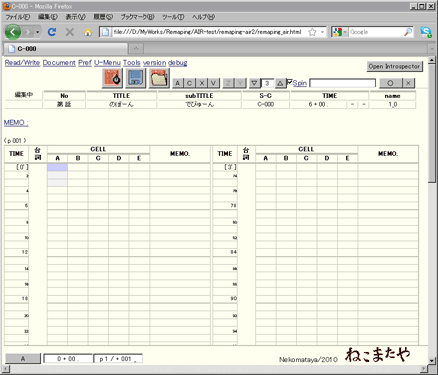438x375 pixels.
Task: Click the greyed Z toolbar button
Action: pyautogui.click(x=228, y=83)
